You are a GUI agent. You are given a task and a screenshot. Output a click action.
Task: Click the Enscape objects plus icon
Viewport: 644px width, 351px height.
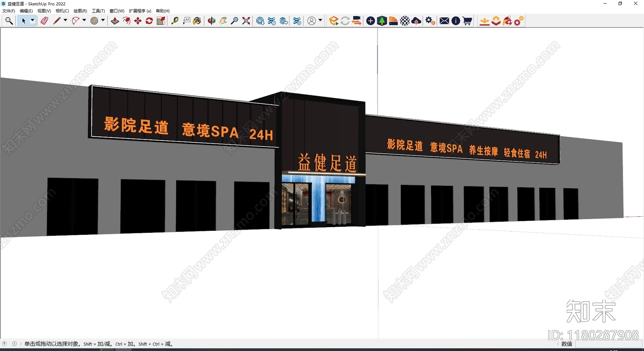pyautogui.click(x=371, y=21)
